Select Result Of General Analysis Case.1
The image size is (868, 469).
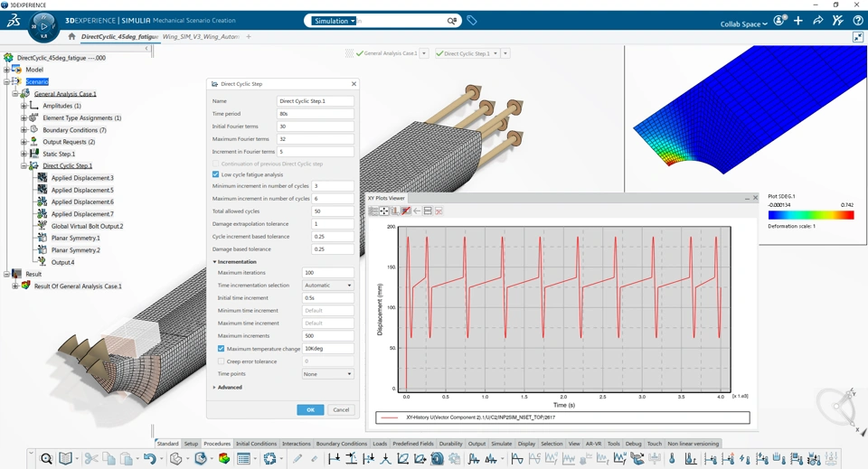pyautogui.click(x=78, y=286)
